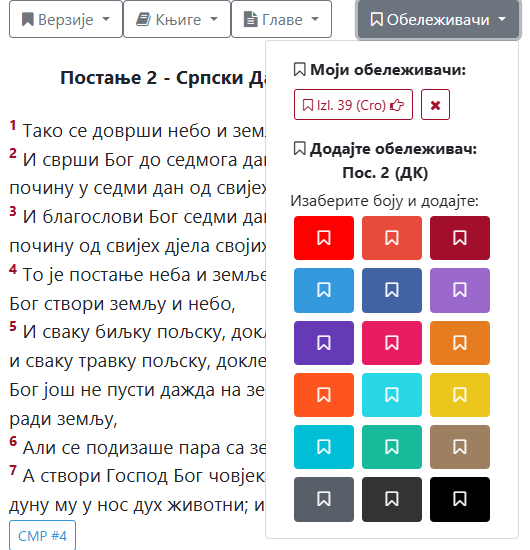This screenshot has height=550, width=530.
Task: Add bookmark in red-orange
Action: (x=324, y=395)
